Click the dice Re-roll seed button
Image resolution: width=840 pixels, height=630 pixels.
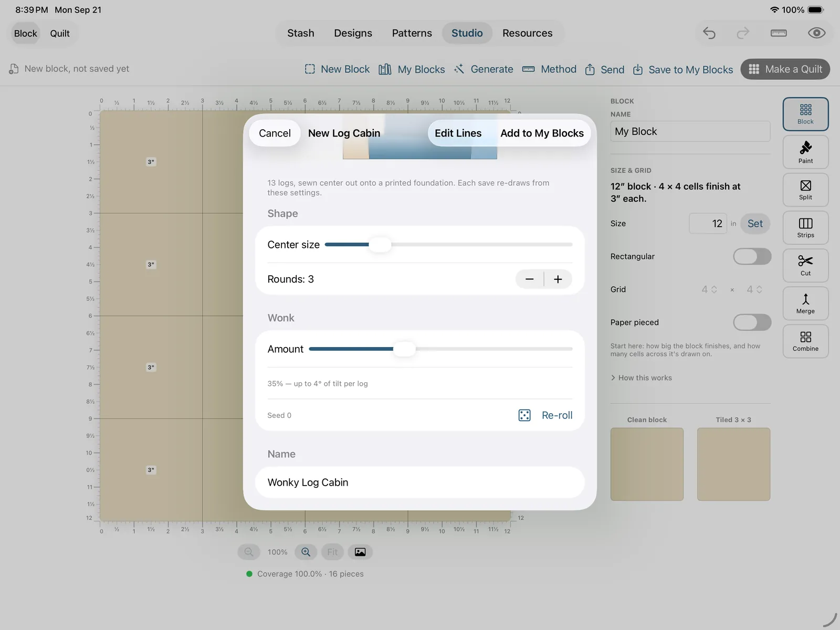tap(545, 415)
